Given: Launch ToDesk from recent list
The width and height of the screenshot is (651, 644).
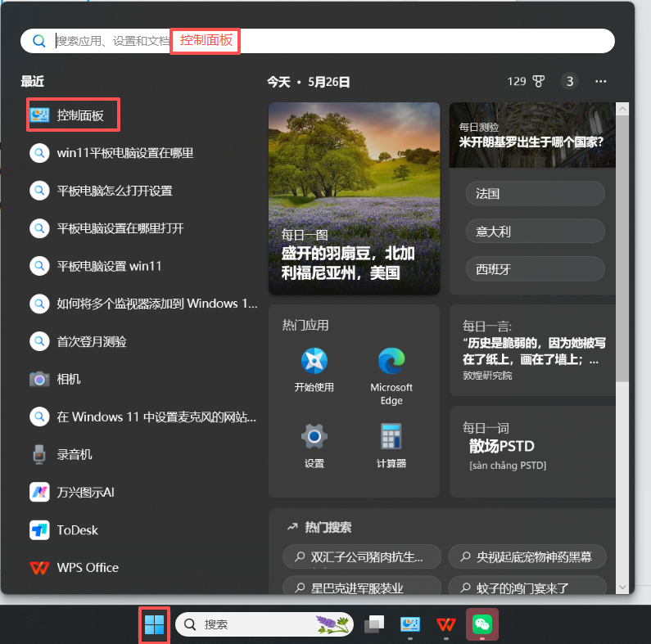Looking at the screenshot, I should 64,530.
